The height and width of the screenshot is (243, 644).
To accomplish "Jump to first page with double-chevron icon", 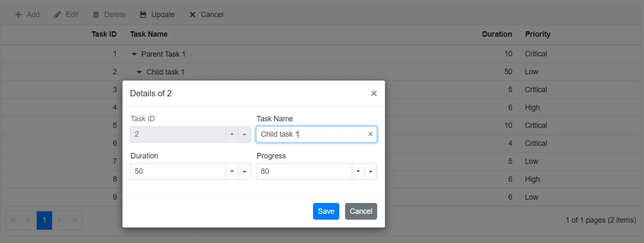I will 12,220.
